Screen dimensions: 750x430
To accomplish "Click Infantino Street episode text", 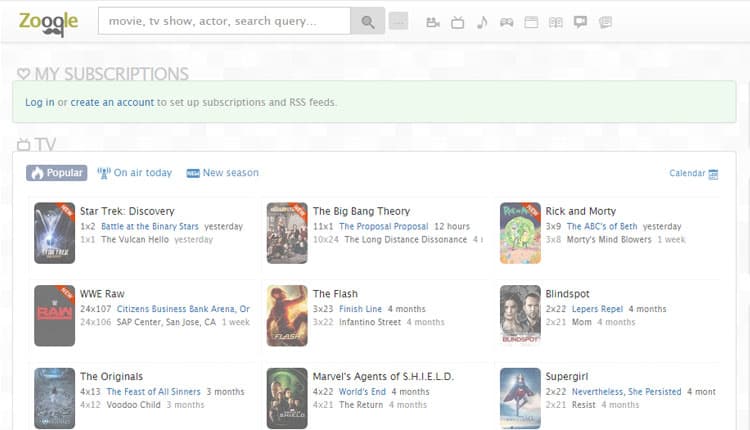I will tap(370, 322).
